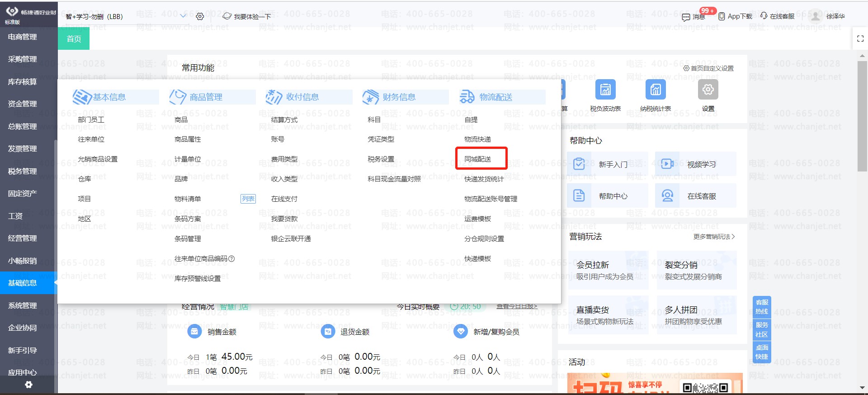This screenshot has width=868, height=395.
Task: Click the 桌面快捷 floating button
Action: (x=762, y=352)
